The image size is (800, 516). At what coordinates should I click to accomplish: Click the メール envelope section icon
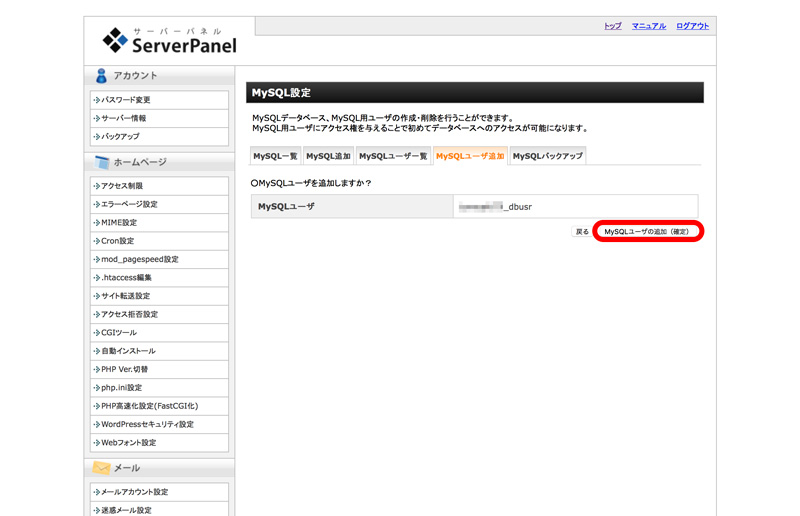(x=101, y=468)
